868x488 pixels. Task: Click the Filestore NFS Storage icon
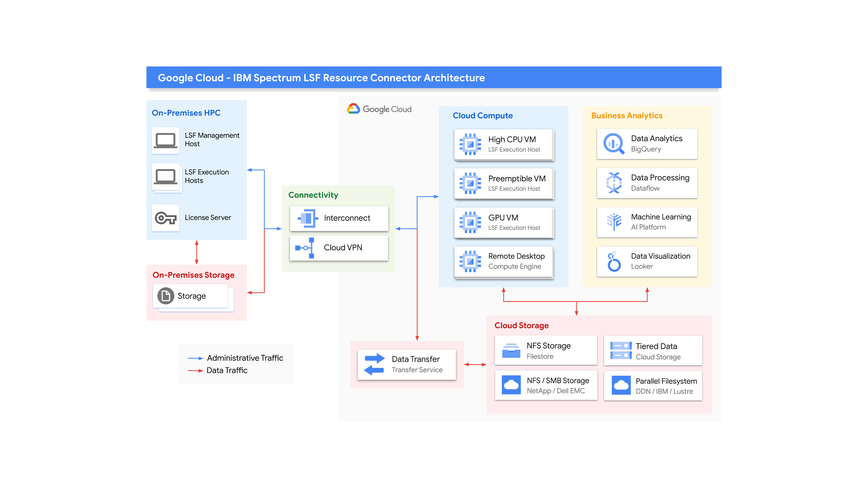(x=511, y=350)
